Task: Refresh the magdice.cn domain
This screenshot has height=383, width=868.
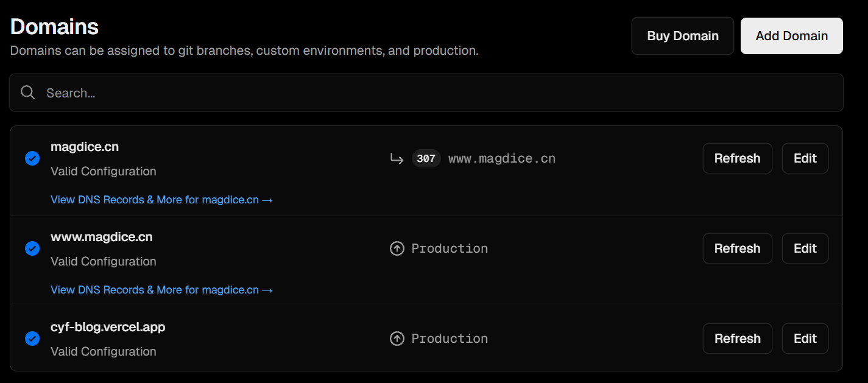Action: click(737, 158)
